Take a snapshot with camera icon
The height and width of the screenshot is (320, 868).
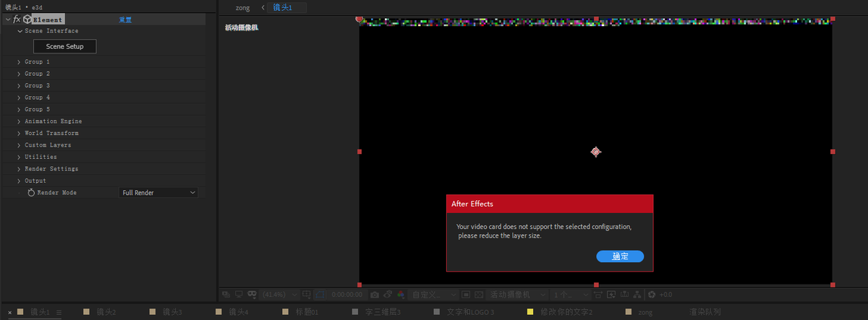point(375,295)
